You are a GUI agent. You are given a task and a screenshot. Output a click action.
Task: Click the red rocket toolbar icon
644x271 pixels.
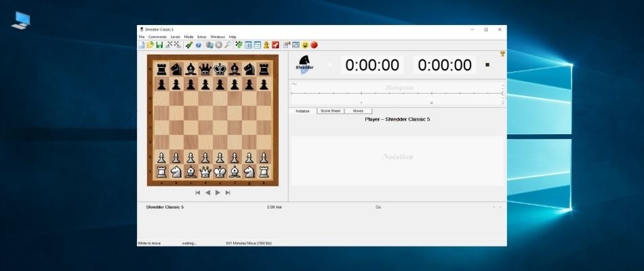pos(276,45)
